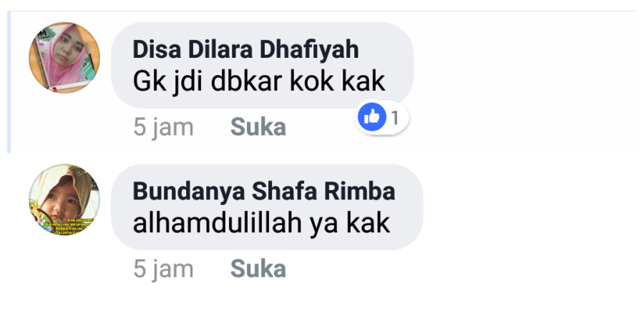Click the word "Dhafiyah" in the first commenter's name
The width and height of the screenshot is (644, 323).
pos(309,49)
